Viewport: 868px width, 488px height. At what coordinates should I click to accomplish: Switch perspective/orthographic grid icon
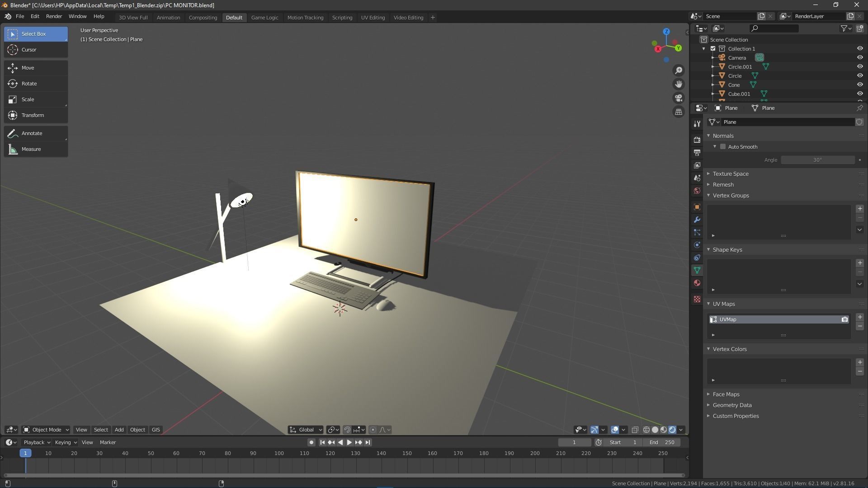point(679,112)
